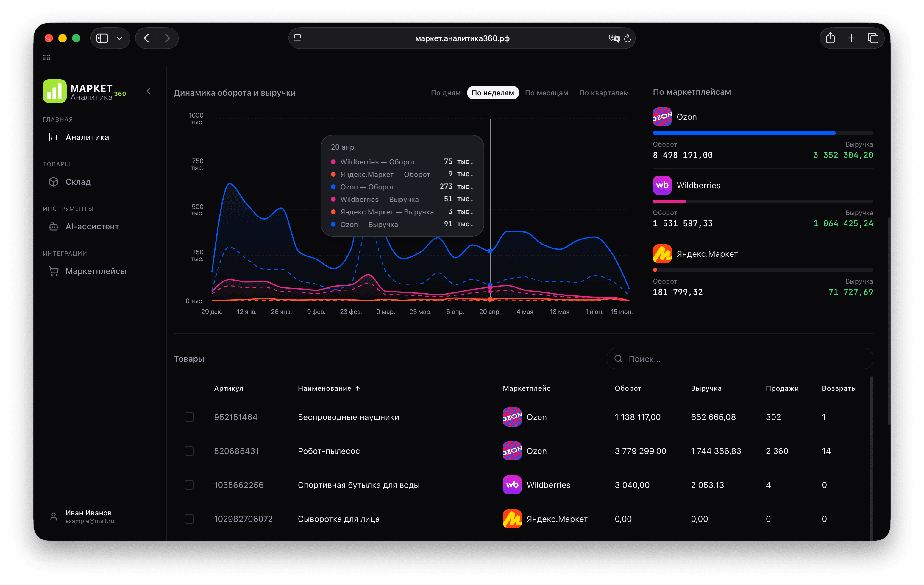The height and width of the screenshot is (585, 924).
Task: Click the browser share icon
Action: tap(830, 38)
